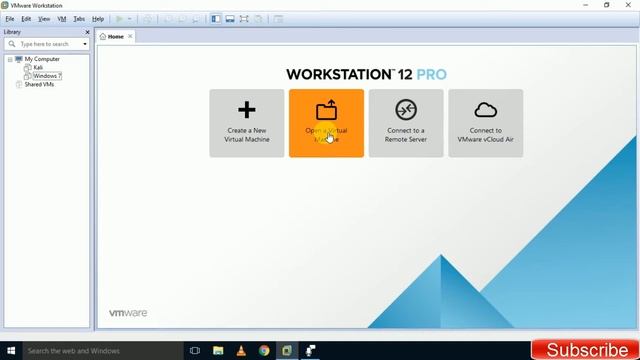Open the VM menu
The width and height of the screenshot is (640, 360).
[x=62, y=19]
